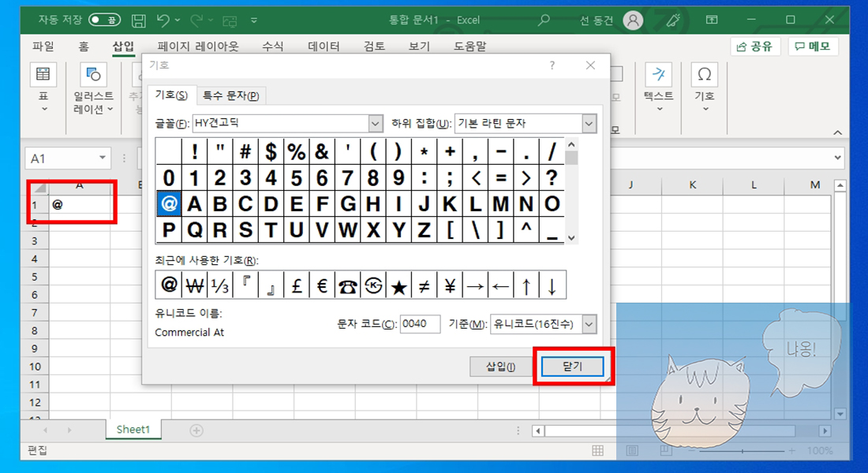
Task: Select the letter Z in symbol grid
Action: coord(424,229)
